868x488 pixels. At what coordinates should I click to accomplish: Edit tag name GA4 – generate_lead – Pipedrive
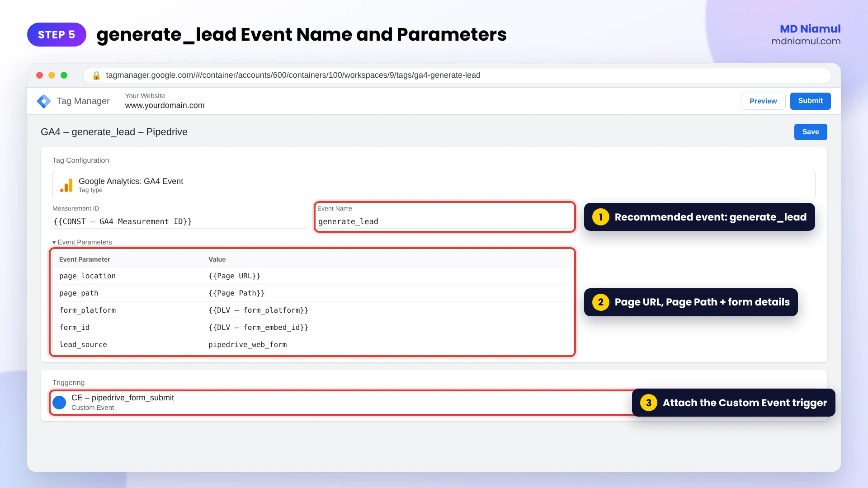[114, 132]
